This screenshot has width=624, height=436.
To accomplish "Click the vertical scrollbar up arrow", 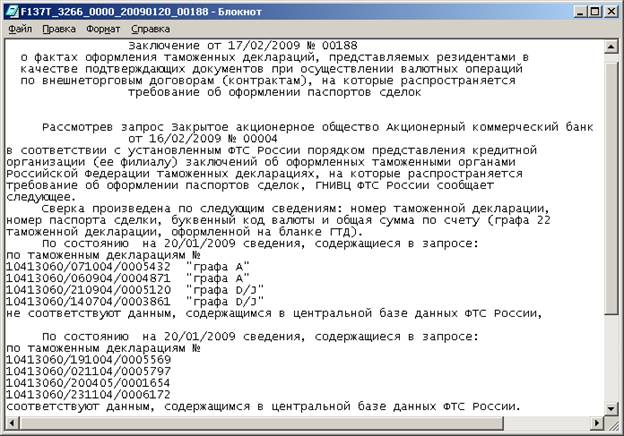I will coord(612,46).
